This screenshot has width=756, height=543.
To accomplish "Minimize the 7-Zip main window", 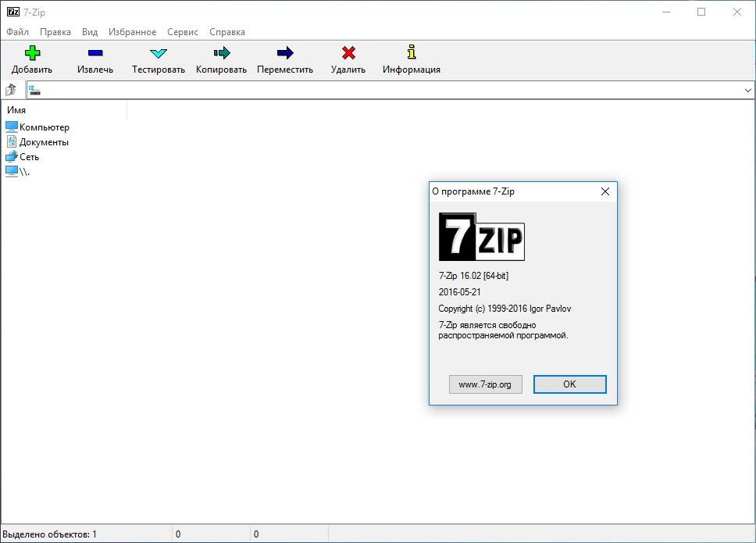I will (x=666, y=12).
